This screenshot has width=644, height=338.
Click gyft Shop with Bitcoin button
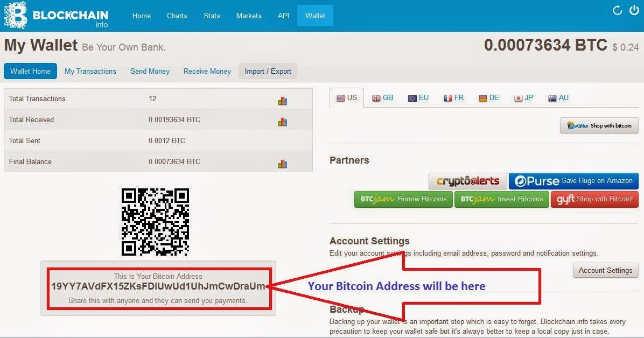pyautogui.click(x=594, y=199)
